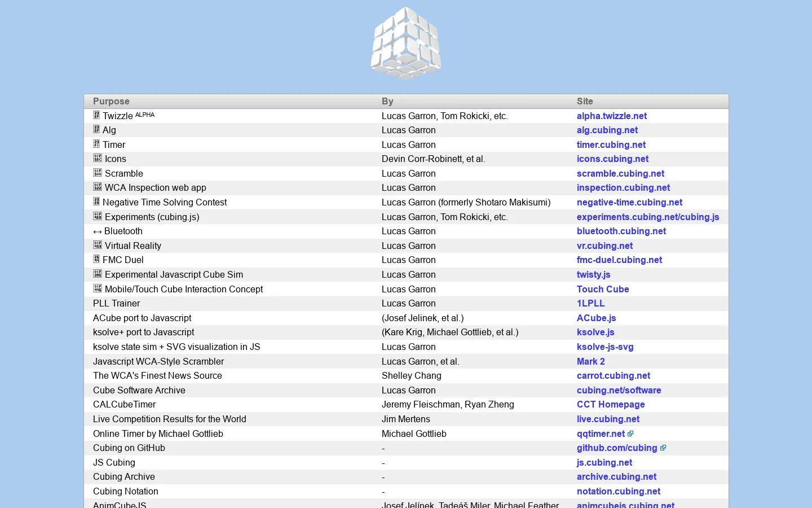The height and width of the screenshot is (508, 812).
Task: Click the icon next to Timer
Action: (x=96, y=144)
